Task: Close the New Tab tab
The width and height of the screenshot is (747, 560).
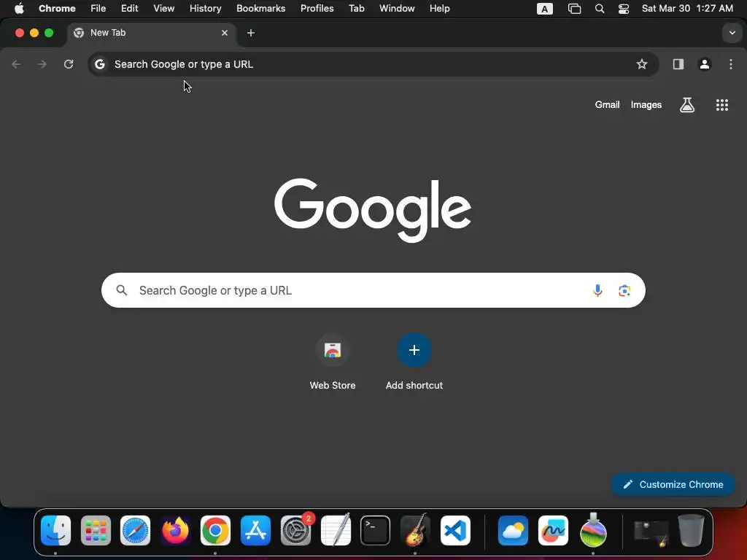Action: click(225, 33)
